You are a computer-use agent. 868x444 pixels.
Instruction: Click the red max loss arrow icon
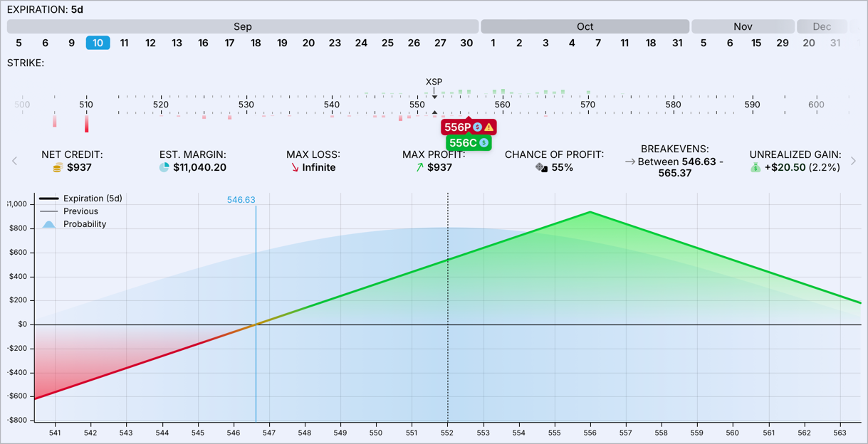coord(295,168)
